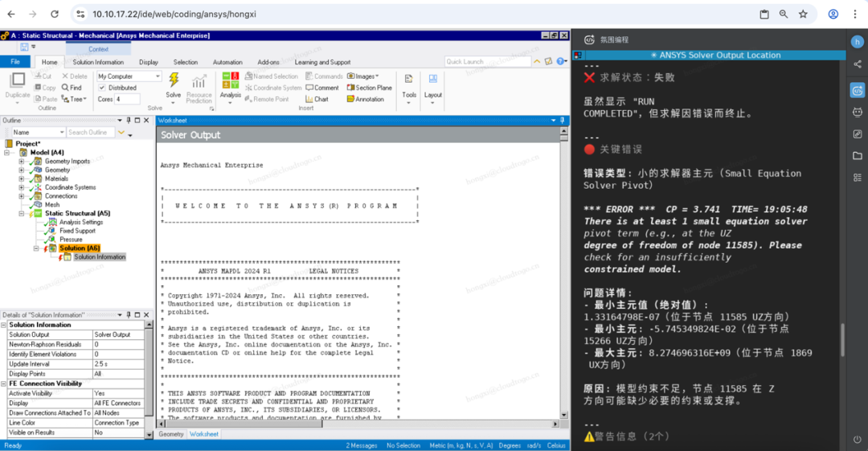Viewport: 868px width, 451px height.
Task: Open the Images dropdown in ribbon
Action: [362, 76]
